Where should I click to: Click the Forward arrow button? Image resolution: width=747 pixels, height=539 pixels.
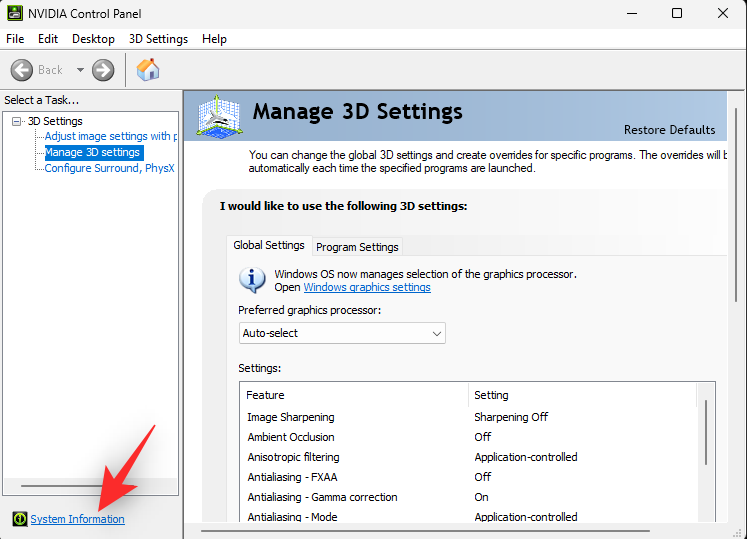pos(103,70)
